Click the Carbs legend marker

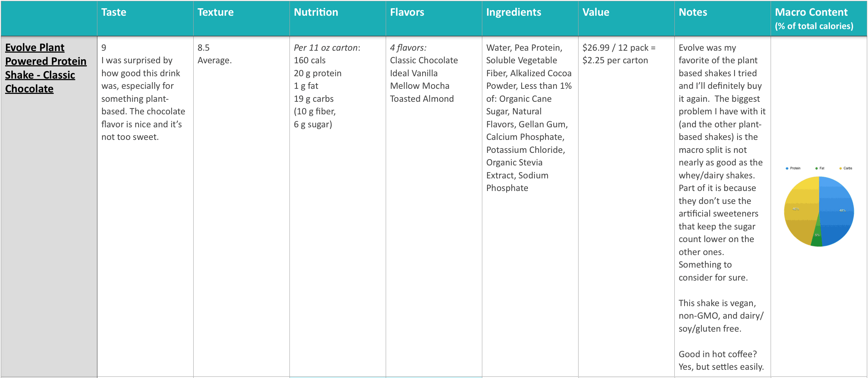coord(841,168)
